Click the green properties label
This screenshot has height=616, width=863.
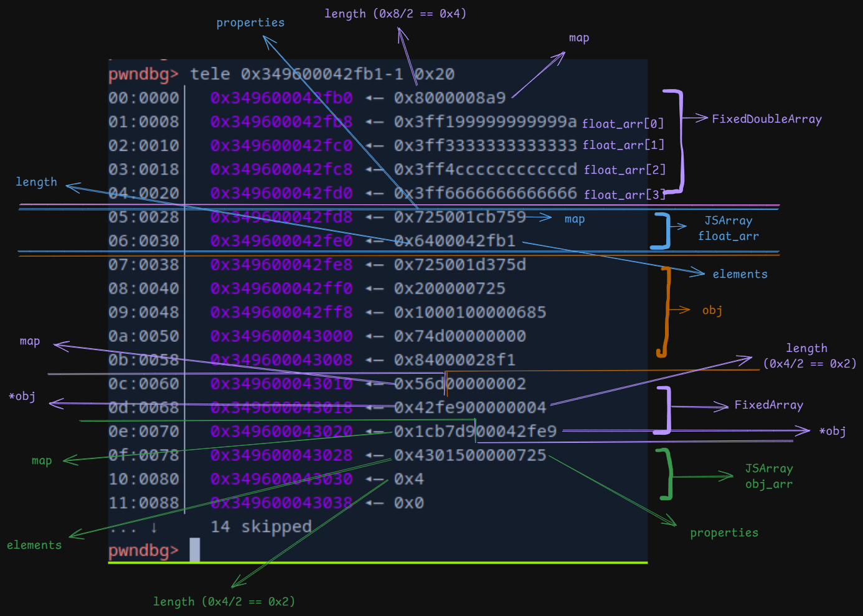tap(724, 533)
